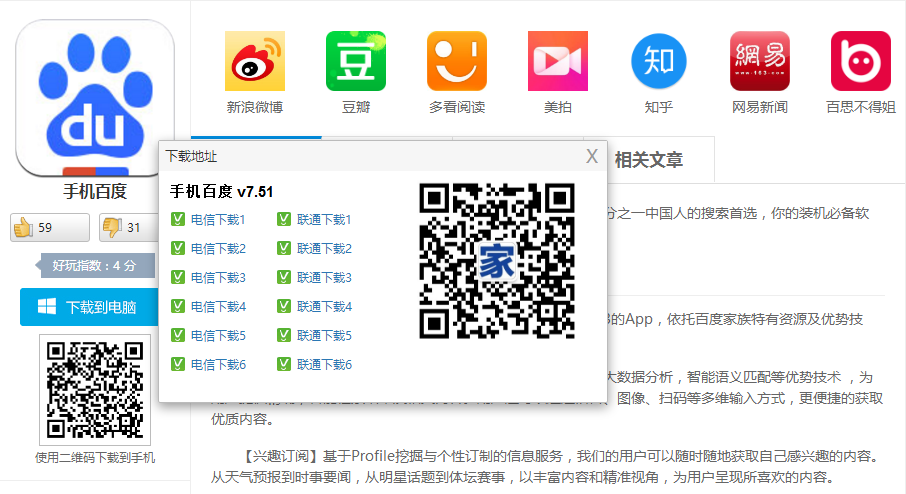
Task: Click the green check icon beside 电信下载5
Action: point(178,335)
